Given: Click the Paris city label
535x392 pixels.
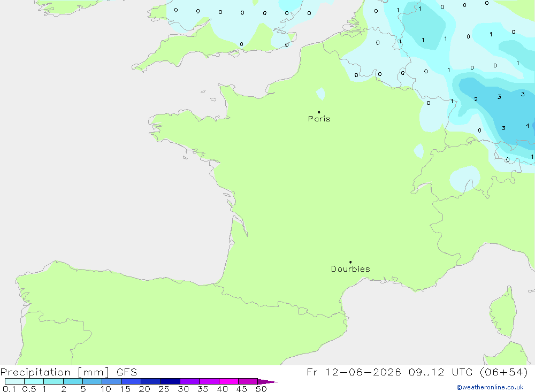Looking at the screenshot, I should pyautogui.click(x=319, y=119).
